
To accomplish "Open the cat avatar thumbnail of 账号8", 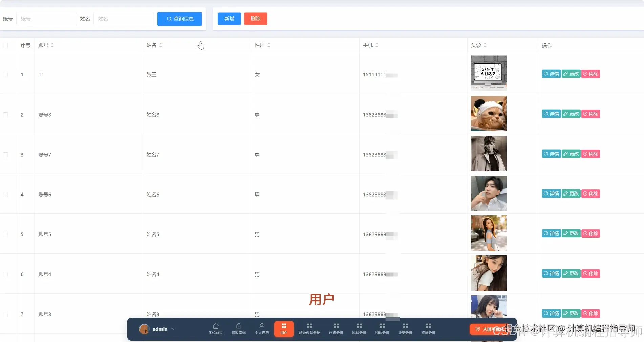I will tap(489, 113).
